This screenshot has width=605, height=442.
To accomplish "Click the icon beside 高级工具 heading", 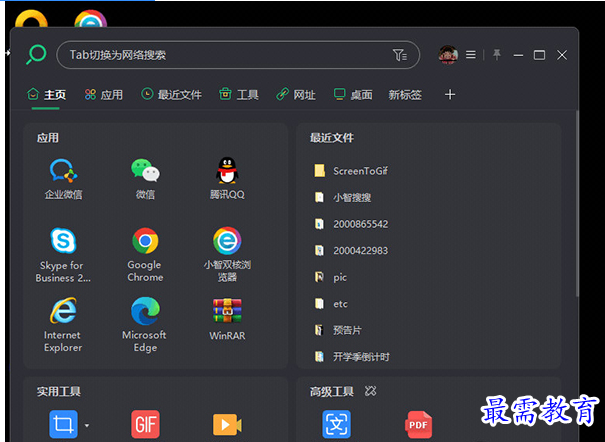I will pos(370,391).
